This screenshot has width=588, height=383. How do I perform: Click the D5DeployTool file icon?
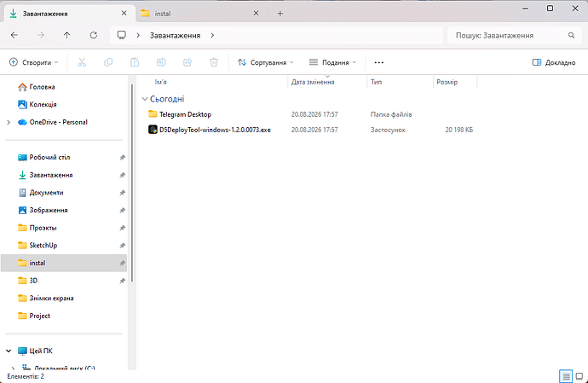153,130
